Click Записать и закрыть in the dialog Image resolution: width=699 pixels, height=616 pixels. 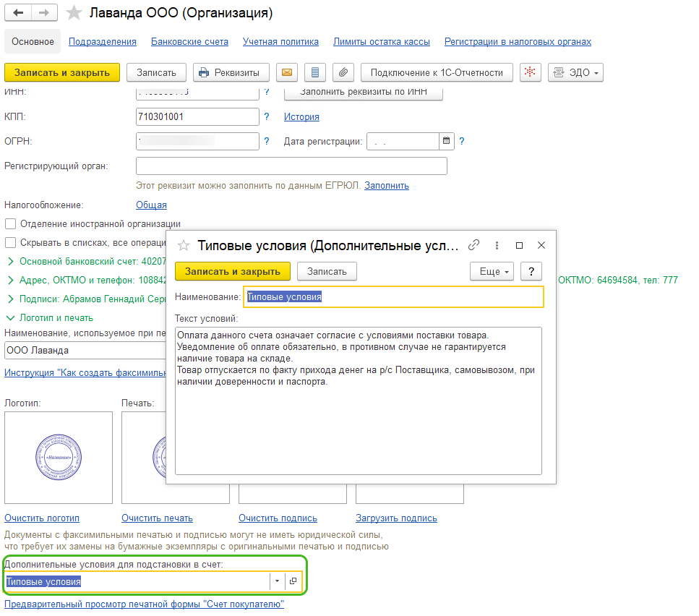tap(233, 271)
